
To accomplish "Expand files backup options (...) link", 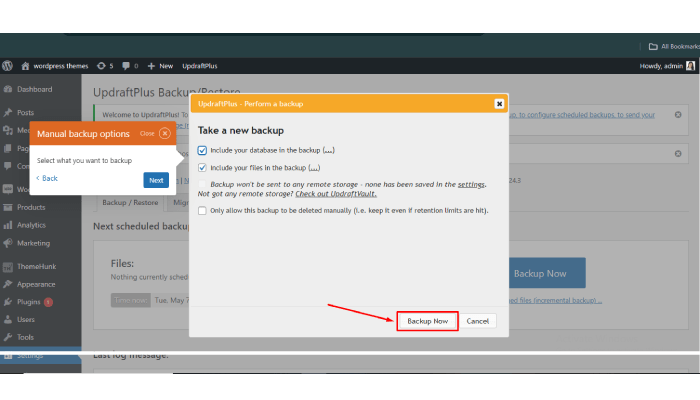I will pyautogui.click(x=314, y=168).
